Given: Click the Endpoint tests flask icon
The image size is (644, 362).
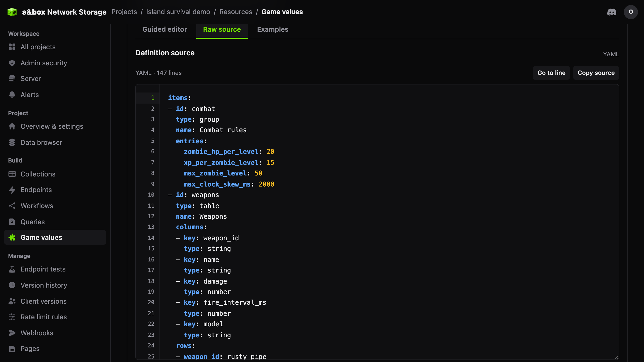Looking at the screenshot, I should tap(12, 269).
